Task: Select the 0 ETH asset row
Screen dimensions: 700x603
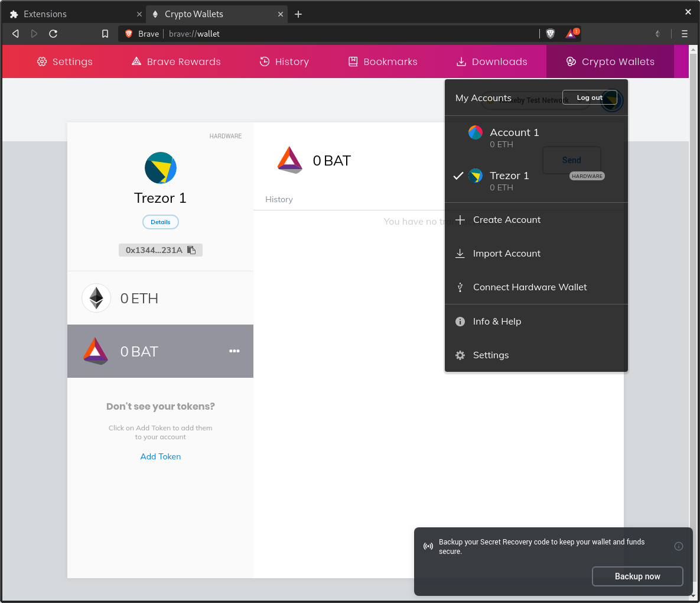Action: click(x=160, y=298)
